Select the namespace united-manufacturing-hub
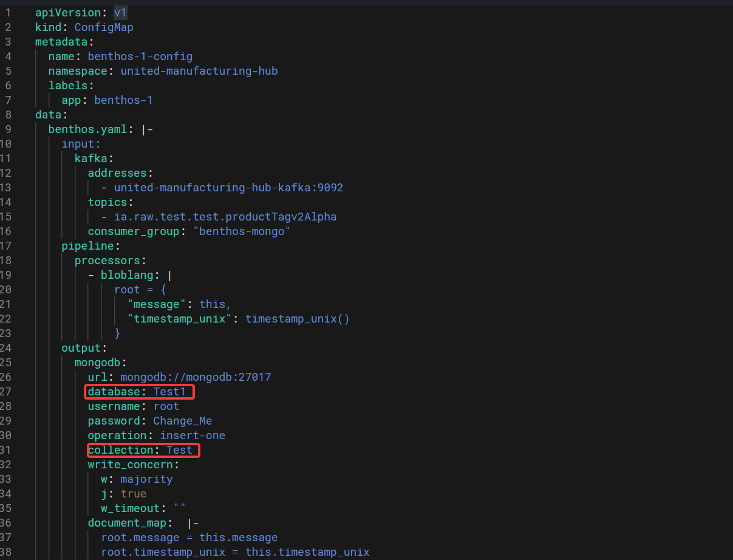733x560 pixels. pyautogui.click(x=199, y=70)
